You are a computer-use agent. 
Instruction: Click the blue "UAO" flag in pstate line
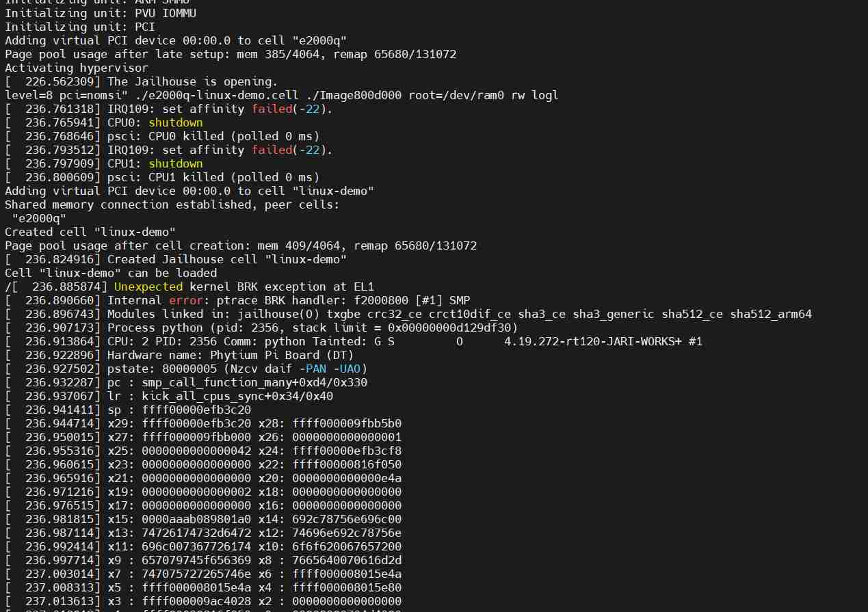(350, 369)
